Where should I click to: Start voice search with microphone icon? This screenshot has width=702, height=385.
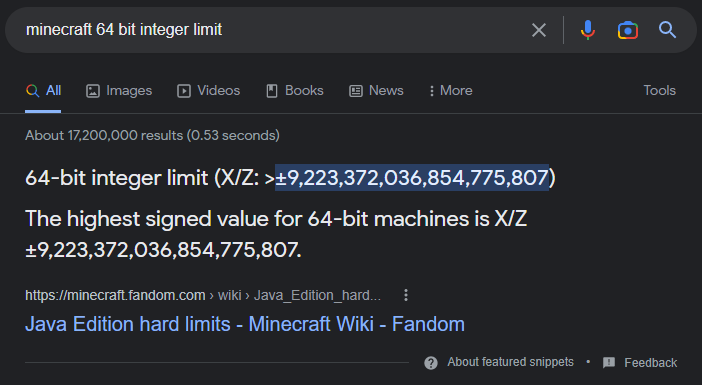(x=588, y=30)
